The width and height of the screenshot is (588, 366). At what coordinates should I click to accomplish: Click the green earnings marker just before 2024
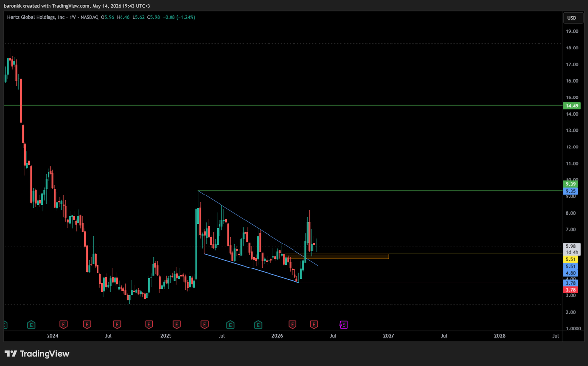[32, 324]
